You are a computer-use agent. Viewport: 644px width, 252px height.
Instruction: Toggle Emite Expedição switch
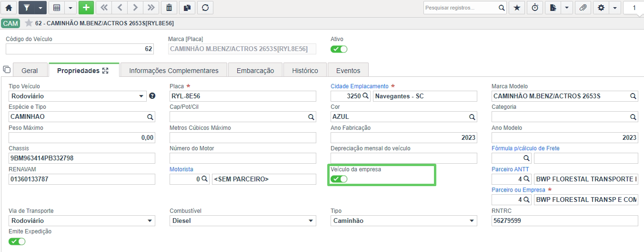[17, 241]
